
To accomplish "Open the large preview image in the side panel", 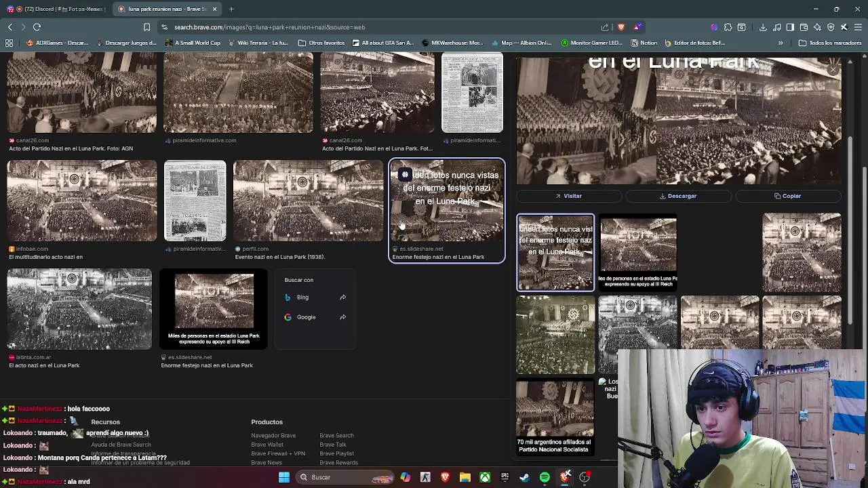I will tap(679, 121).
